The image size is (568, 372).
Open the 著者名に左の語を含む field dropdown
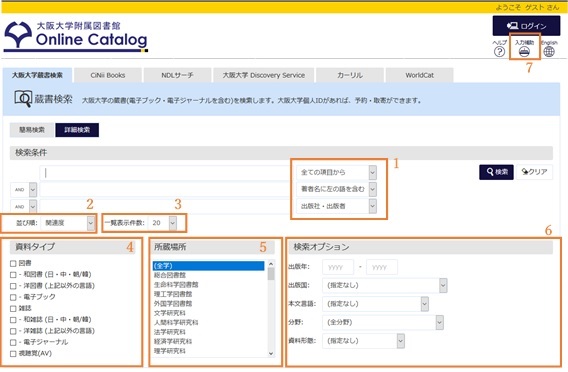[x=337, y=189]
